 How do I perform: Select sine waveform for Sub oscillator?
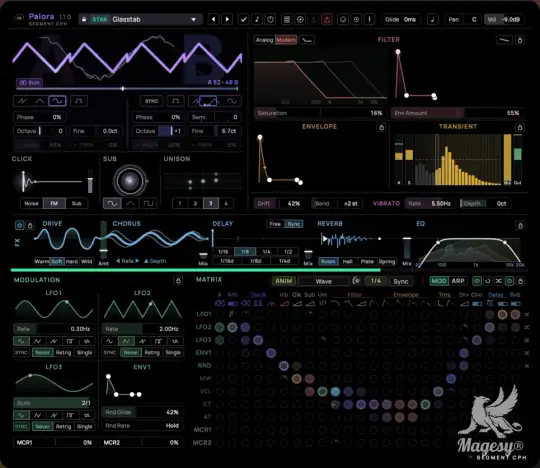click(112, 204)
